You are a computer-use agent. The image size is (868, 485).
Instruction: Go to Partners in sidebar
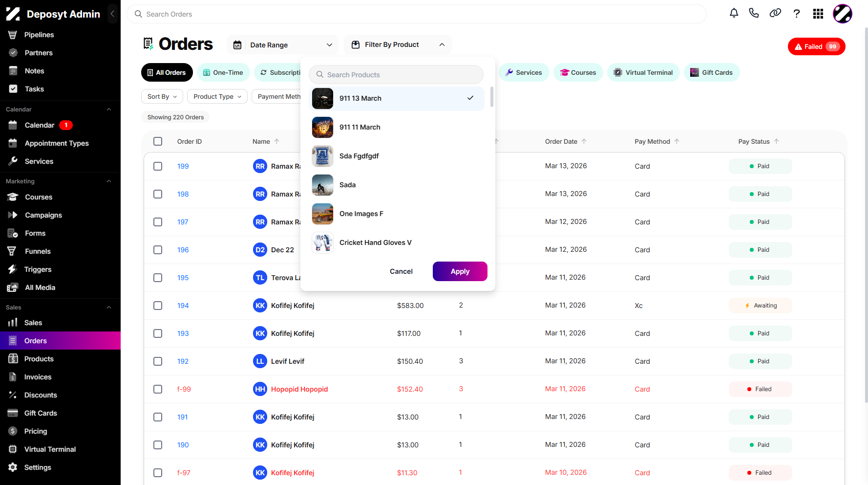39,53
